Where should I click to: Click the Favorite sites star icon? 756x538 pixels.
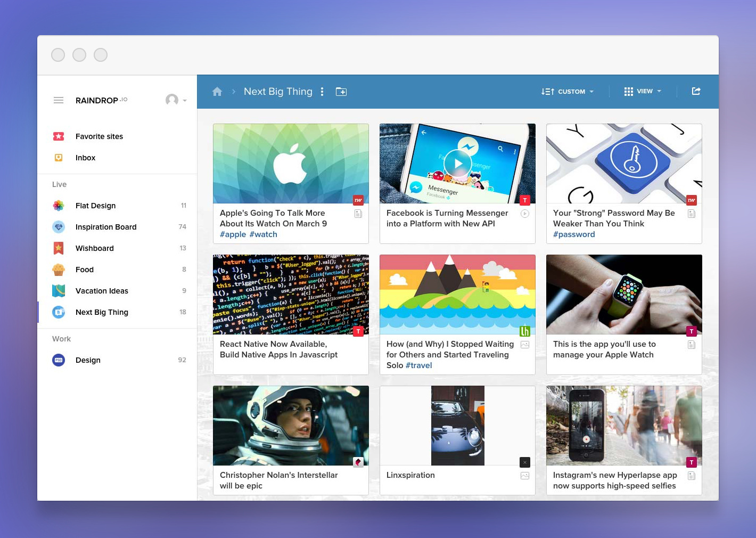pyautogui.click(x=59, y=136)
